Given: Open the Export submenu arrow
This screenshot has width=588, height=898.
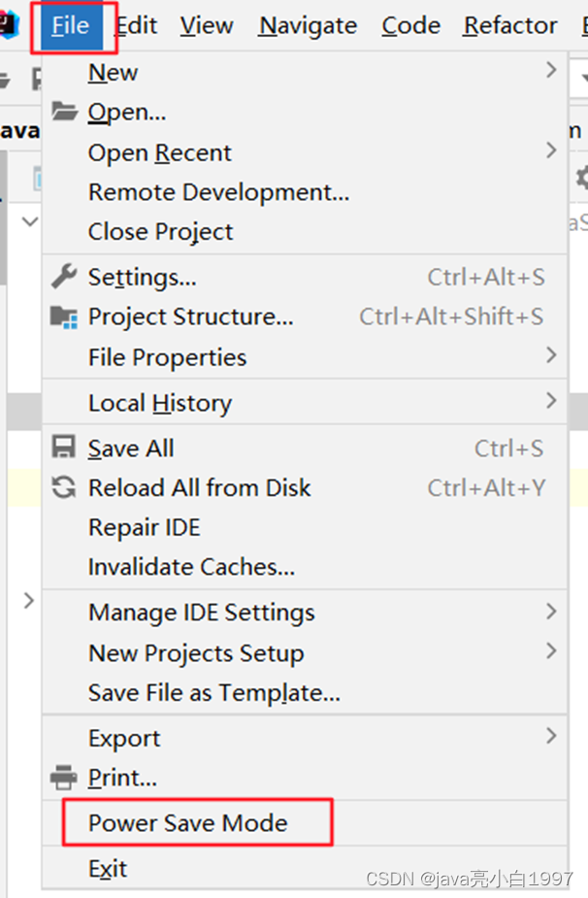Looking at the screenshot, I should (551, 737).
